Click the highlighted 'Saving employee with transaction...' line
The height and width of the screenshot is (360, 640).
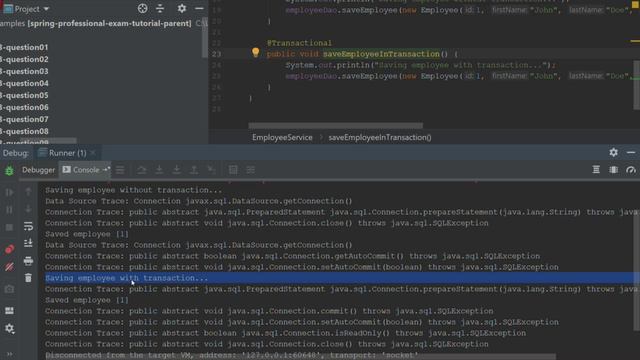point(127,278)
